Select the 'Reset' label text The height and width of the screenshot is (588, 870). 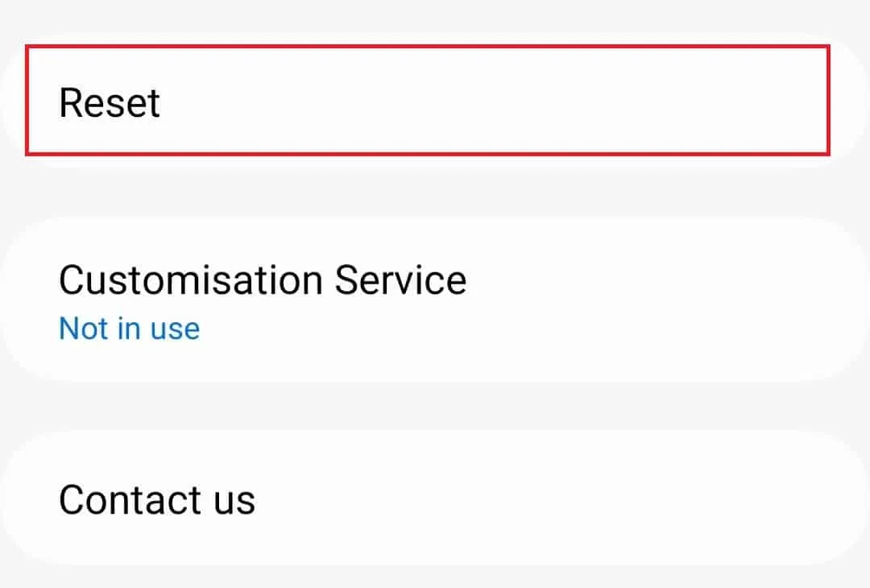tap(110, 103)
